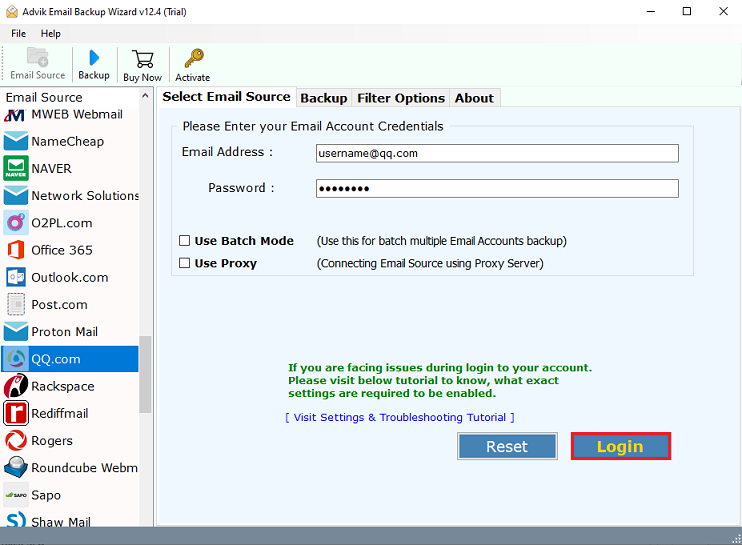
Task: Click the Advik app icon in title bar
Action: tap(12, 11)
